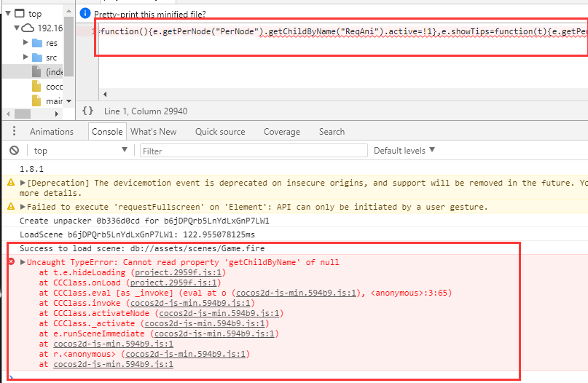
Task: Collapse the top frame tree node
Action: tap(8, 14)
